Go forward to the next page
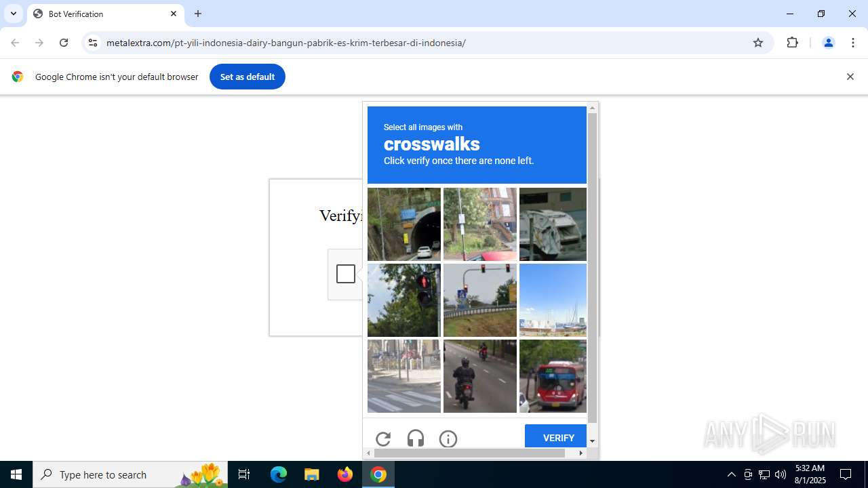The height and width of the screenshot is (488, 868). (x=39, y=43)
